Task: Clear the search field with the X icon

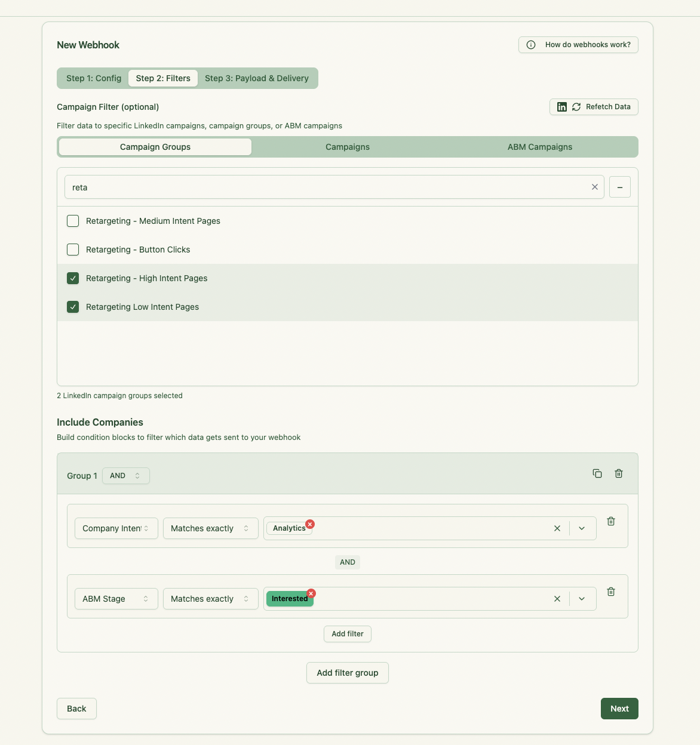Action: pos(594,187)
